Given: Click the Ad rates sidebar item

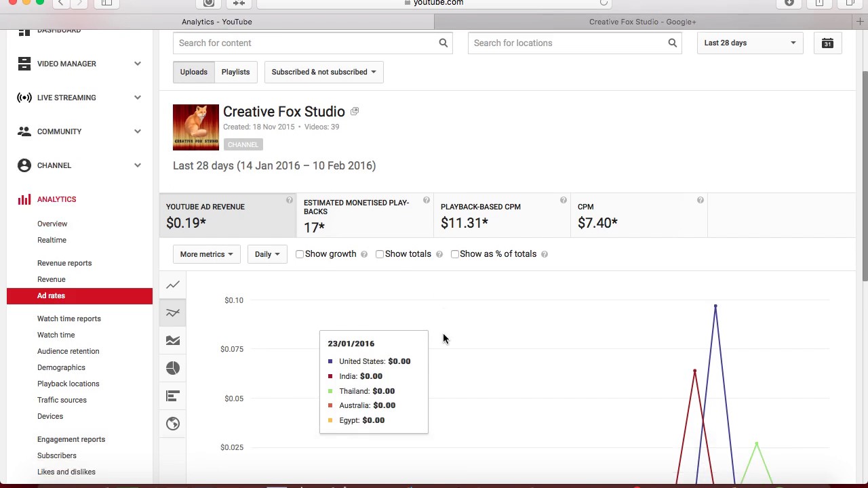Looking at the screenshot, I should tap(79, 296).
